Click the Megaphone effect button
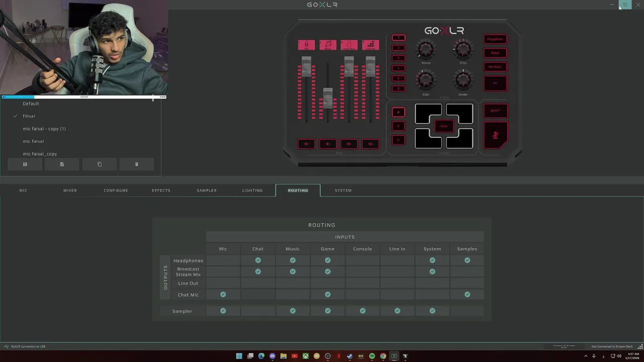The image size is (644, 362). tap(496, 39)
